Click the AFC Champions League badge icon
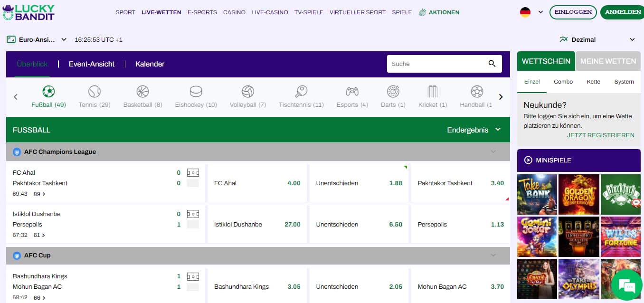Viewport: 644px width, 303px height. pyautogui.click(x=17, y=152)
